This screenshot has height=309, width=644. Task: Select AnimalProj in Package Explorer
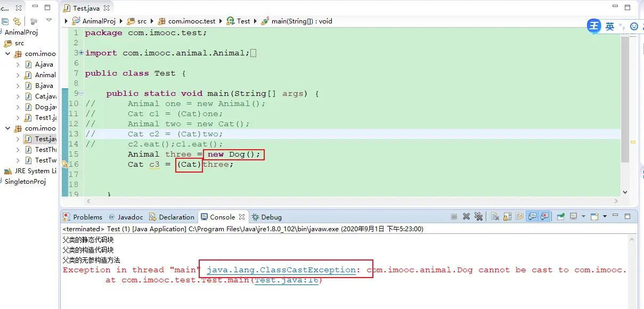click(21, 32)
